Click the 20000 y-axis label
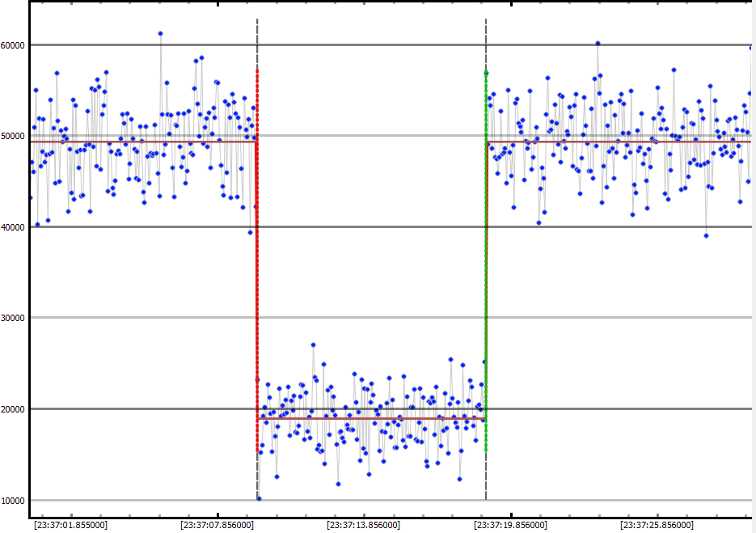The image size is (756, 533). click(x=13, y=409)
